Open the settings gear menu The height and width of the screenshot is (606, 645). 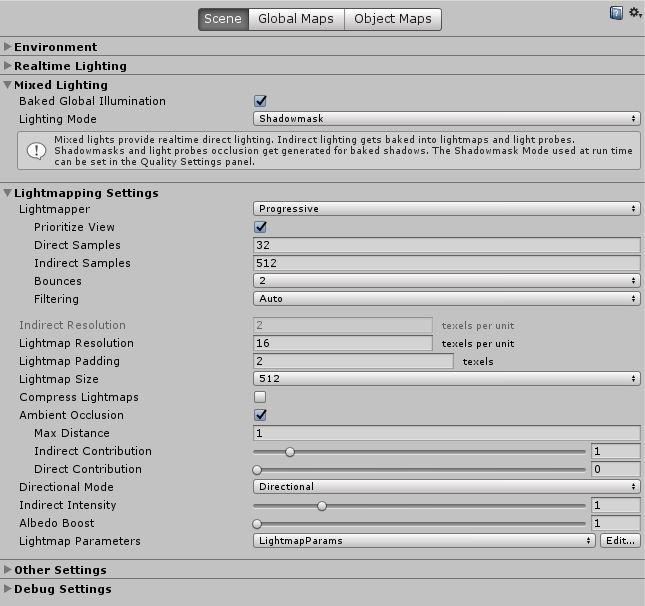click(x=634, y=13)
